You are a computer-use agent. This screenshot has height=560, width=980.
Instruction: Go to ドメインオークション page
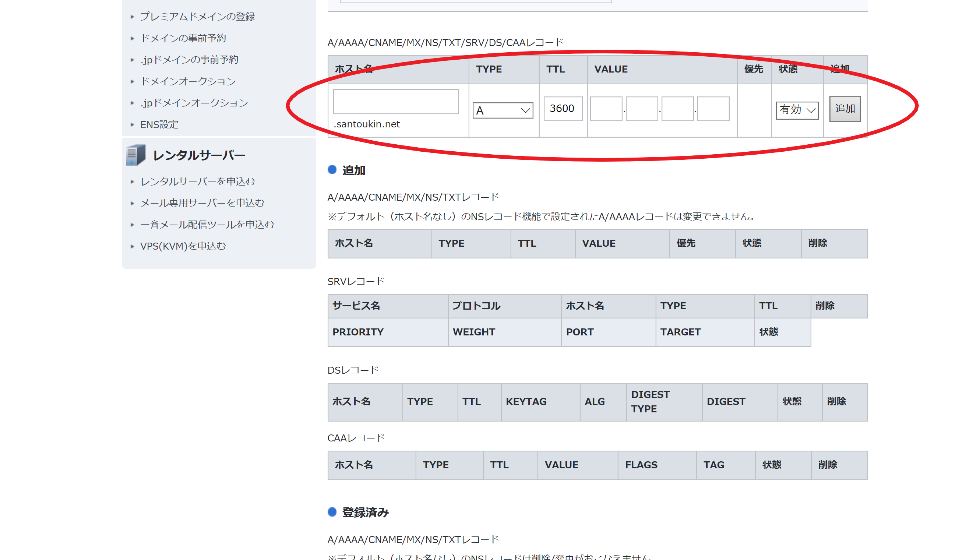(188, 81)
